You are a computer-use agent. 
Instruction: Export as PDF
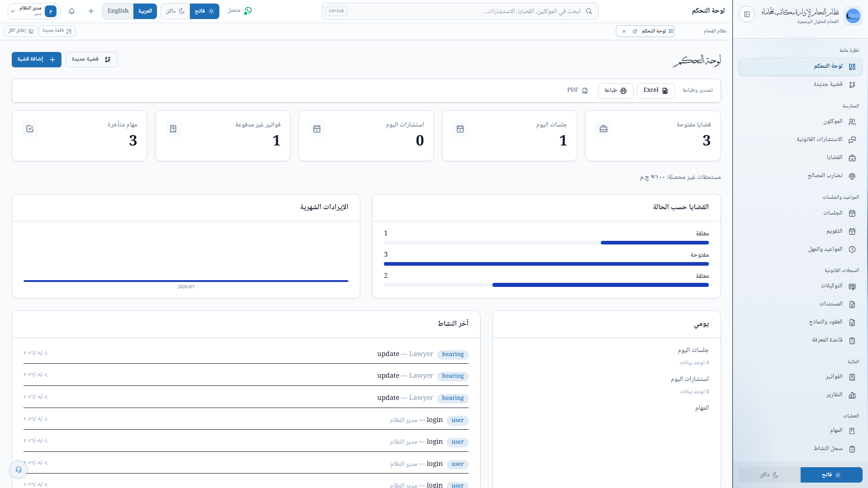577,90
